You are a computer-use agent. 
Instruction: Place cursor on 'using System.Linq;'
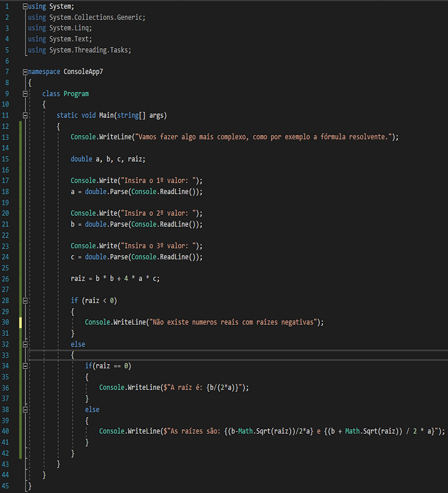pyautogui.click(x=60, y=28)
